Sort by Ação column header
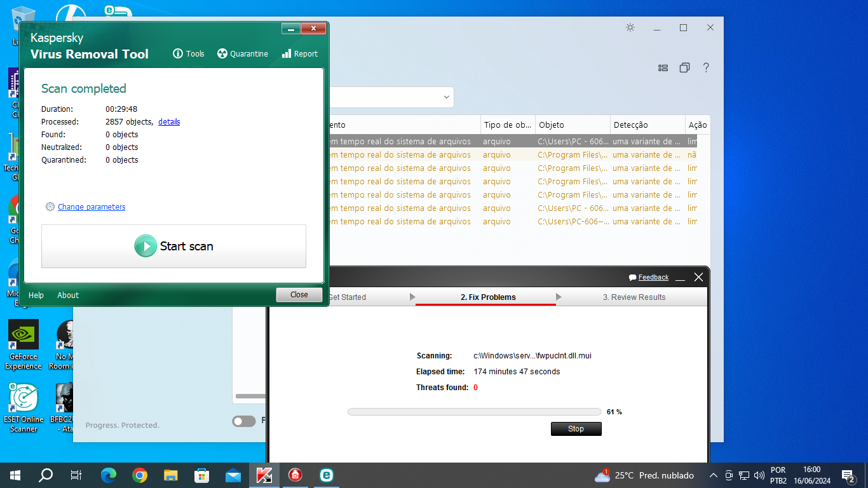This screenshot has width=868, height=488. (698, 125)
